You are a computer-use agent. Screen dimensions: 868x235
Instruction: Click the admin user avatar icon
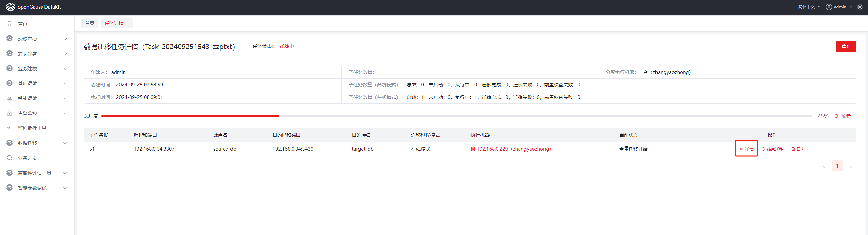pyautogui.click(x=829, y=7)
